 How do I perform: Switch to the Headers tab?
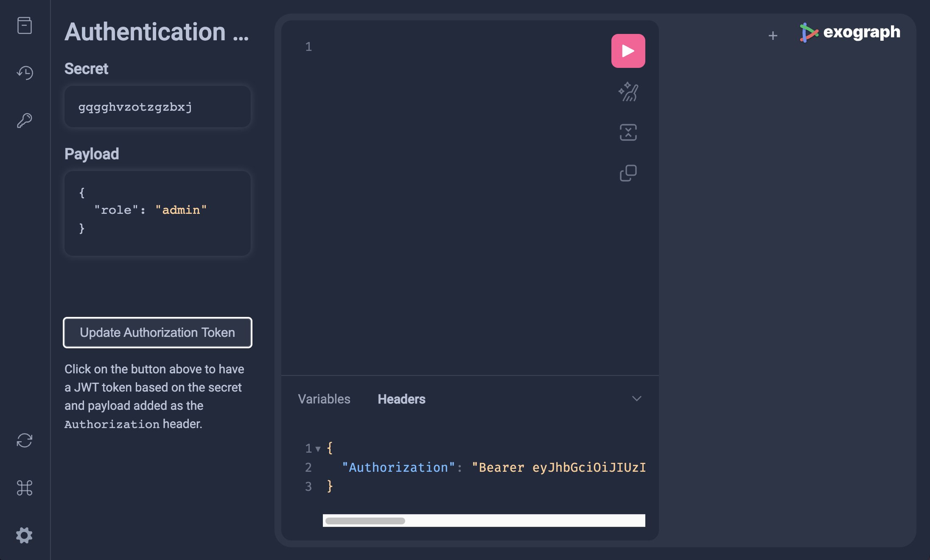coord(401,399)
